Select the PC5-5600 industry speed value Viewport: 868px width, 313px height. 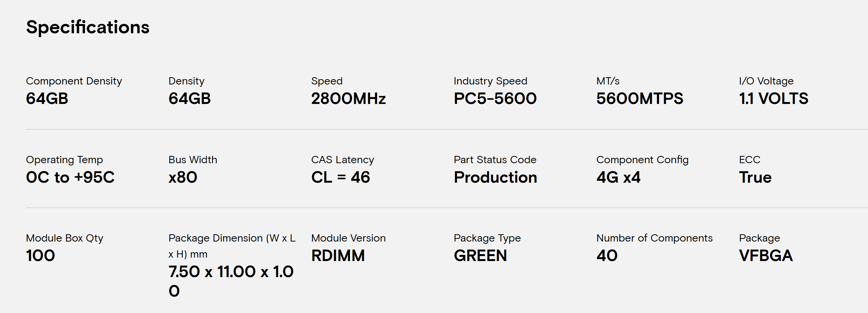(495, 99)
